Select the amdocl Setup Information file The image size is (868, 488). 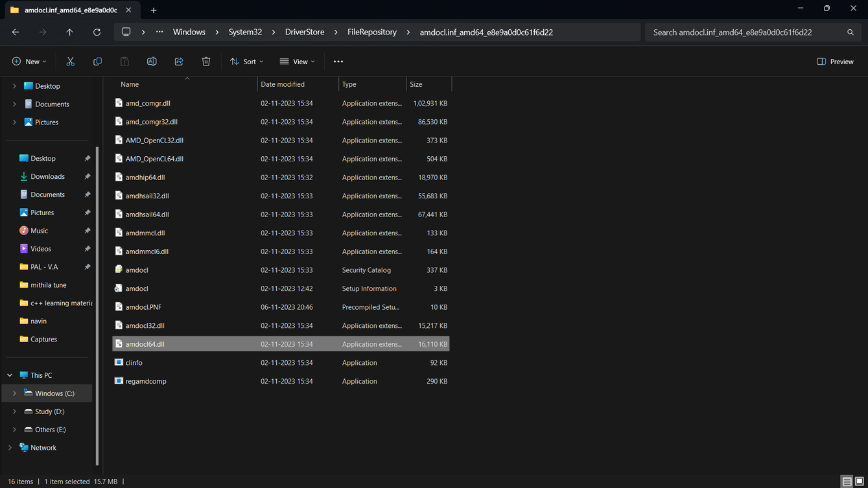click(281, 288)
